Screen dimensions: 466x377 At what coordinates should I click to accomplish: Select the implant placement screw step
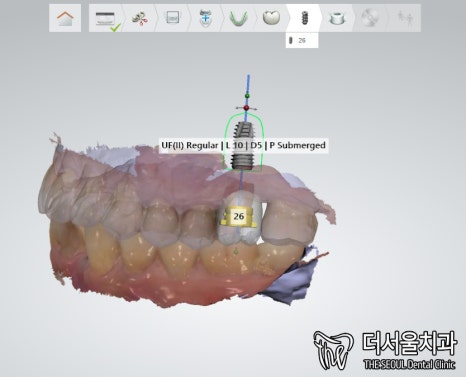pos(304,18)
